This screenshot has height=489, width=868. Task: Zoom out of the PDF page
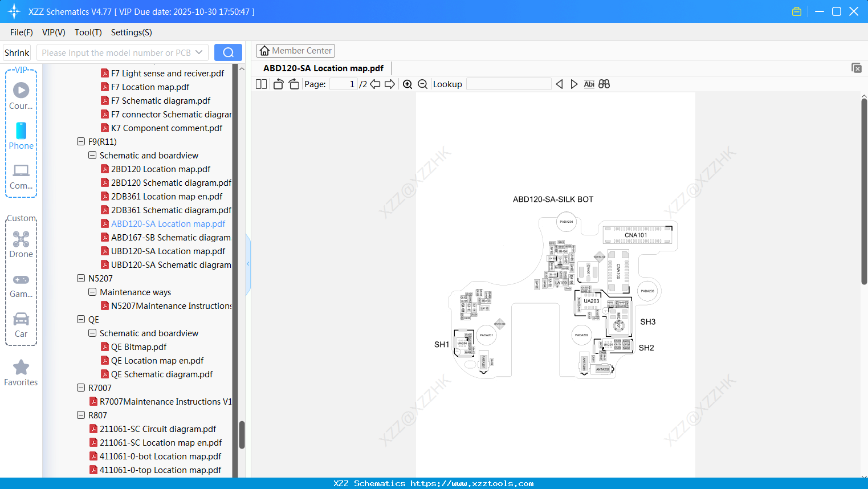coord(422,84)
